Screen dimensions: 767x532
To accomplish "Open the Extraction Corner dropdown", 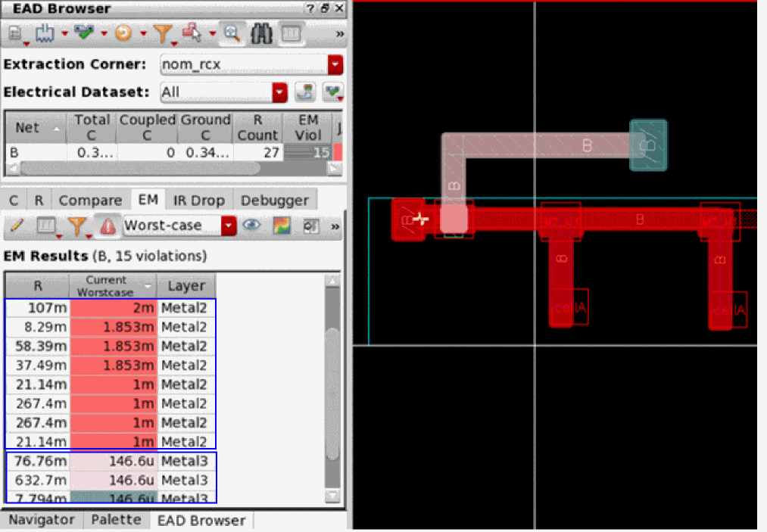I will [x=335, y=65].
